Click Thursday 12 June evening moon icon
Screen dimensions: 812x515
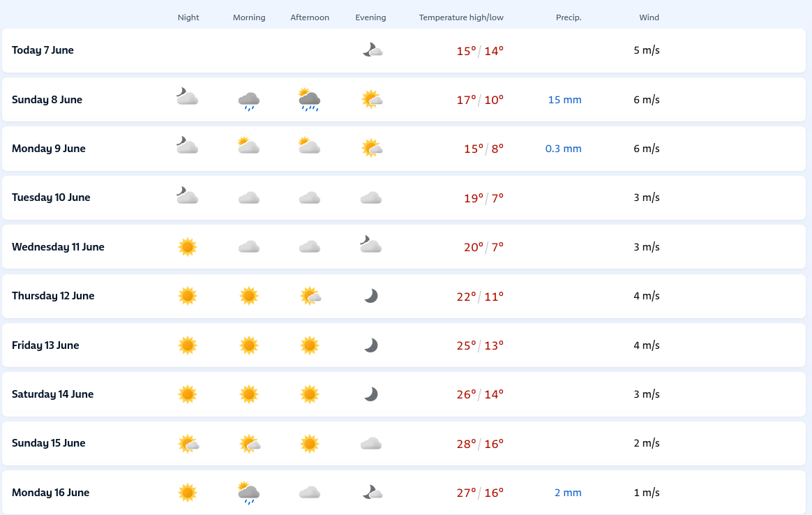[371, 296]
